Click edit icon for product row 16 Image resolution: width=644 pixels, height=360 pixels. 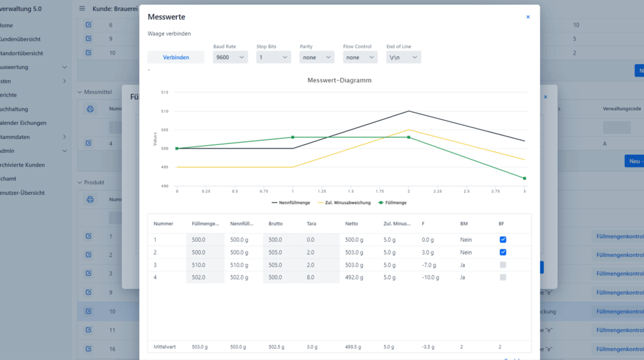click(89, 349)
